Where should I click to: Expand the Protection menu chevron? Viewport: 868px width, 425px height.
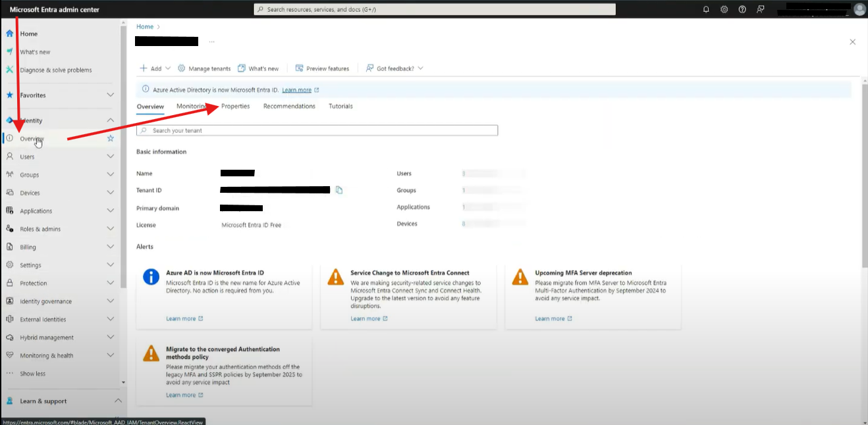point(111,283)
